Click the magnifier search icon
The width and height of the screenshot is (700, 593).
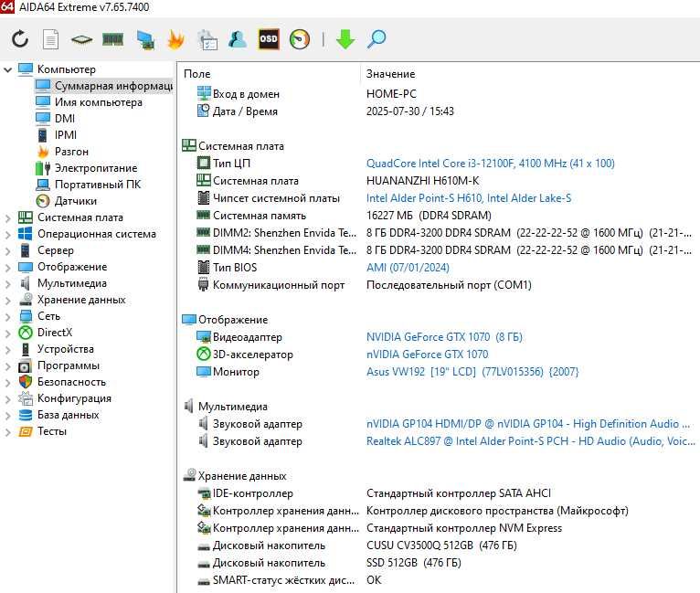tap(377, 39)
